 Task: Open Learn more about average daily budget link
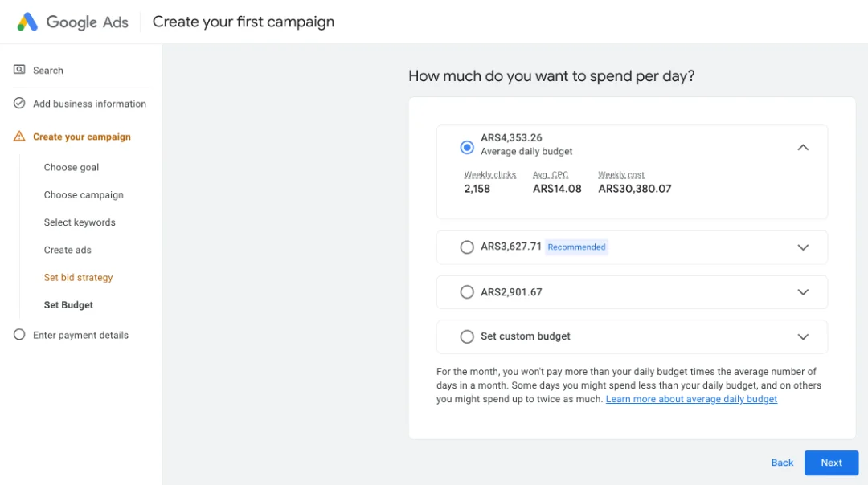tap(691, 399)
